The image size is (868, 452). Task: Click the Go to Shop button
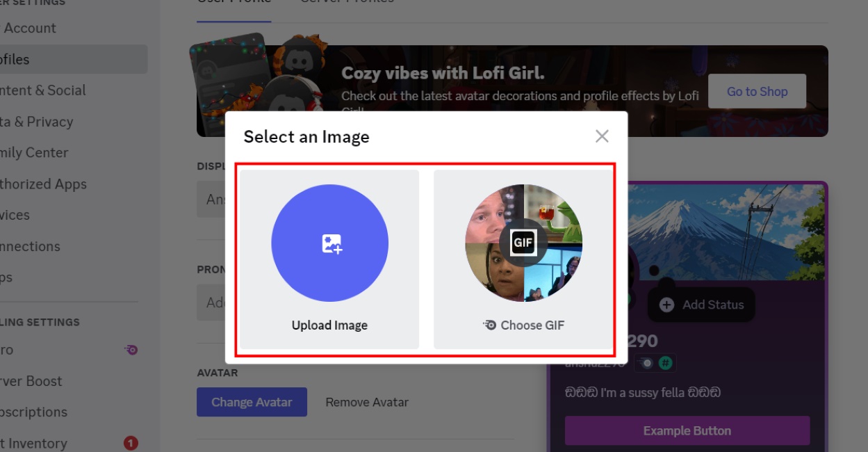756,90
